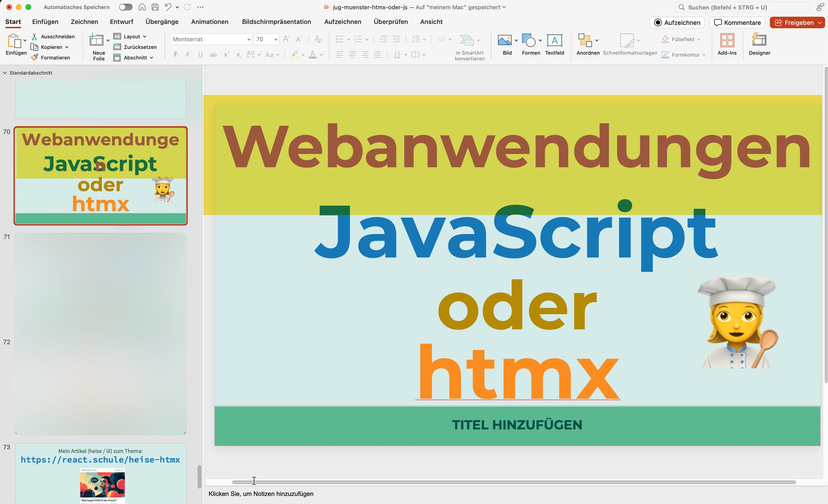Decrease font size with the smaller A icon
Image resolution: width=828 pixels, height=504 pixels.
coord(299,39)
